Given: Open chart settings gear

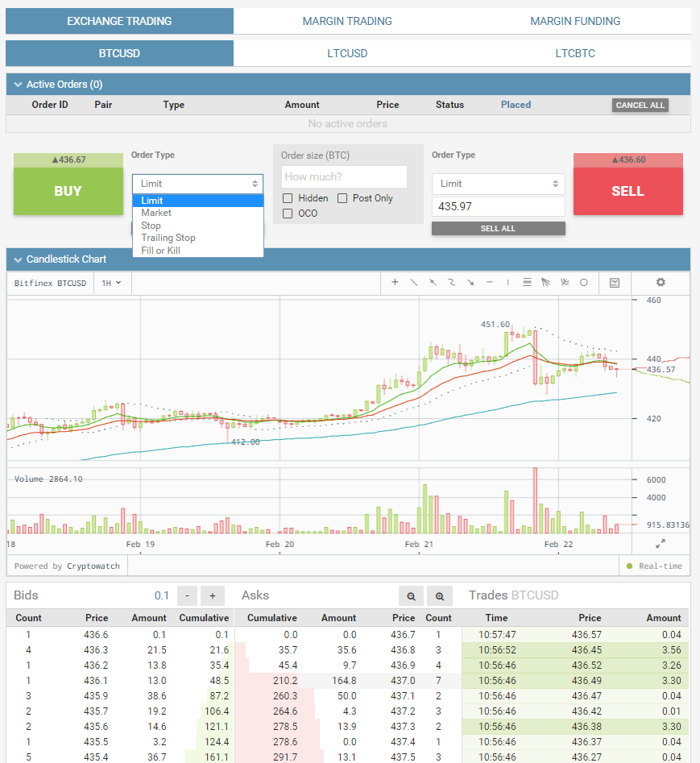Looking at the screenshot, I should (x=661, y=282).
